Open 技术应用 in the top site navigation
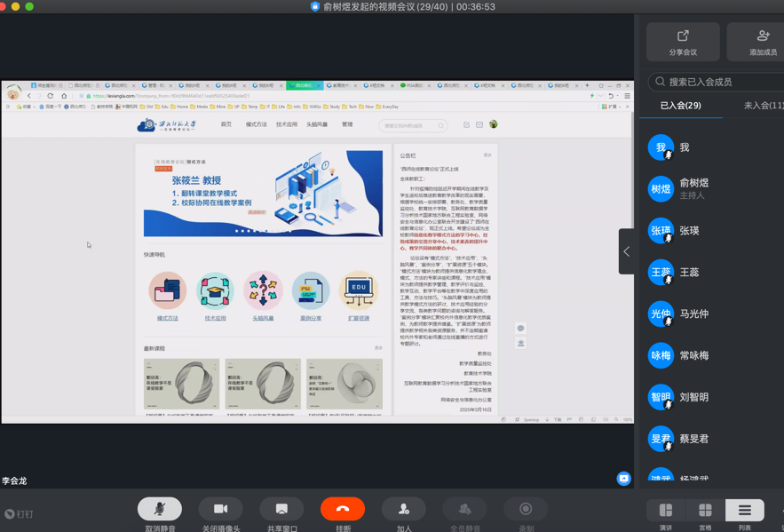The width and height of the screenshot is (784, 532). click(x=287, y=124)
